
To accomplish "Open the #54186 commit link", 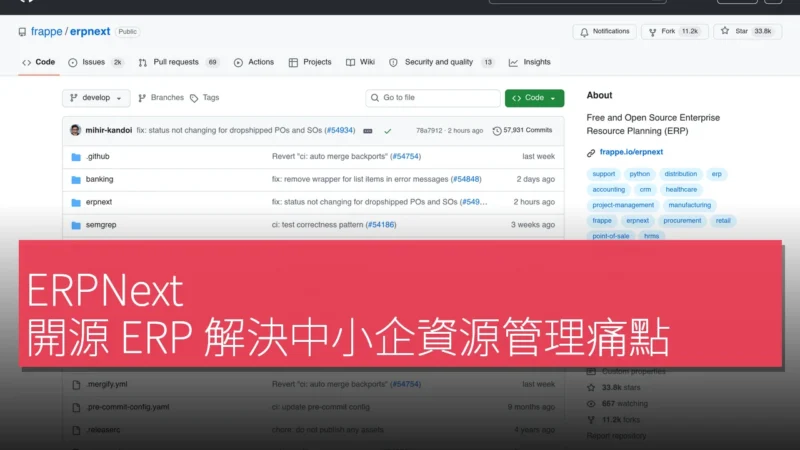I will [x=381, y=225].
